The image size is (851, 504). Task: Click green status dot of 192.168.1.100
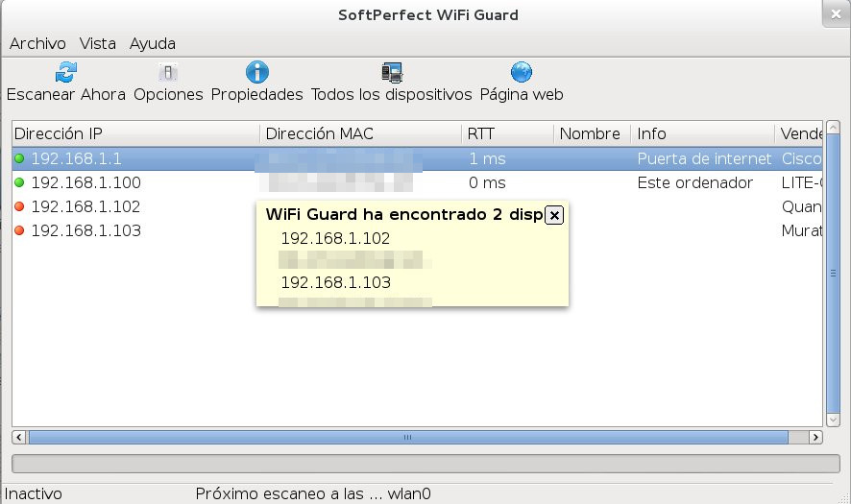19,182
